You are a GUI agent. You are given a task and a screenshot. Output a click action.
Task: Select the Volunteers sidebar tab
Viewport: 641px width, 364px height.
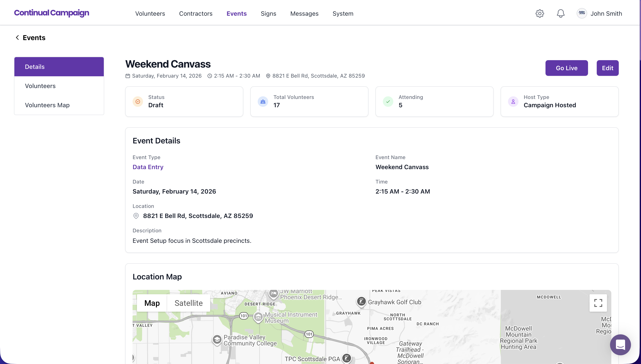(40, 86)
